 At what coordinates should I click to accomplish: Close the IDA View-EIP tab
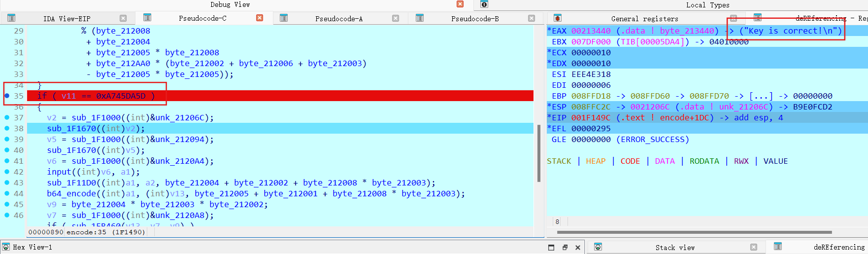123,18
